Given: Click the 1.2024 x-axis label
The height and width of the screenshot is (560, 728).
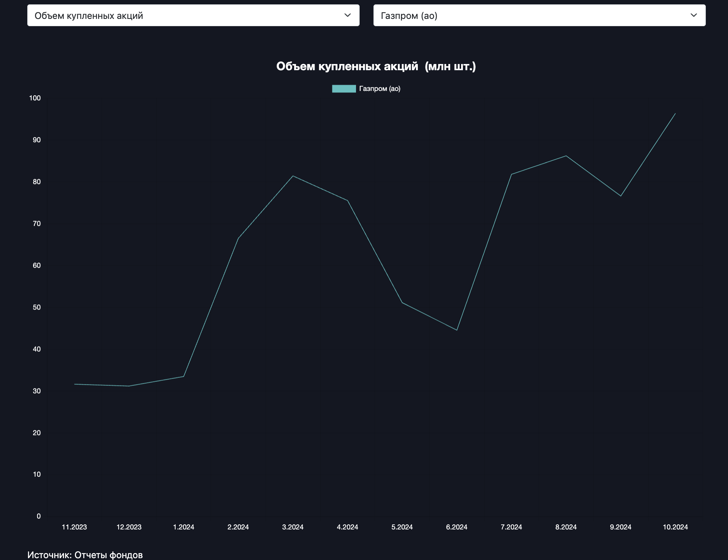Looking at the screenshot, I should tap(183, 527).
